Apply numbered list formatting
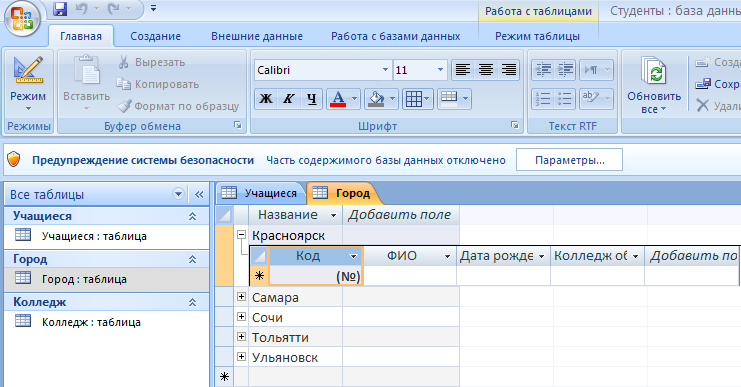The width and height of the screenshot is (741, 387). 543,99
